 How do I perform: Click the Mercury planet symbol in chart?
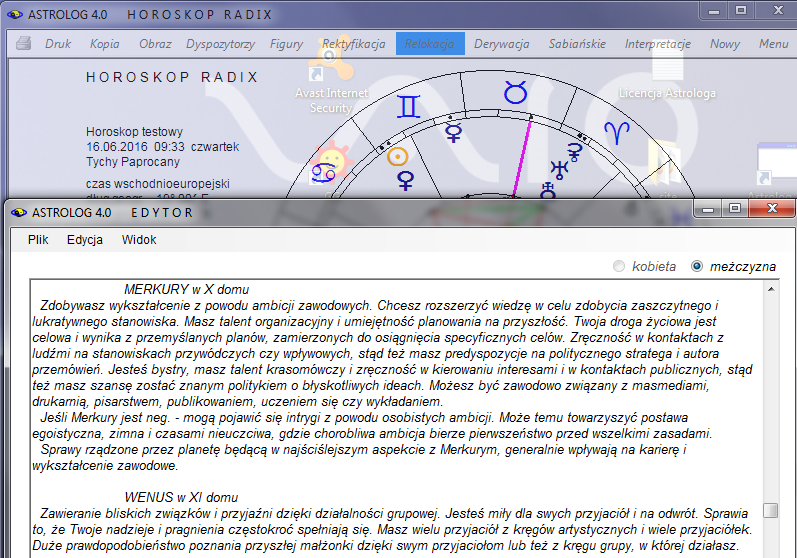(453, 132)
